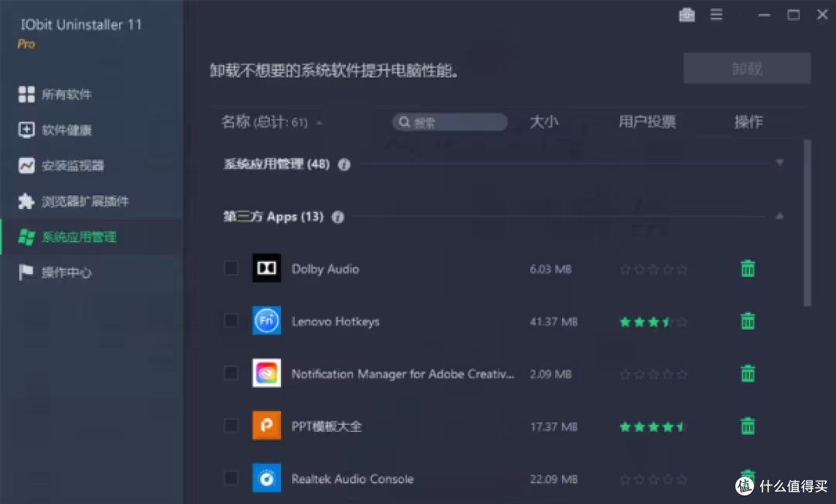Check the Realtek Audio Console checkbox
836x504 pixels.
(x=231, y=478)
